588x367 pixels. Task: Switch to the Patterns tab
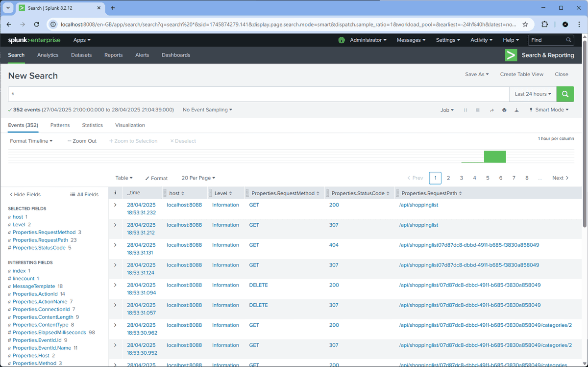pos(60,125)
